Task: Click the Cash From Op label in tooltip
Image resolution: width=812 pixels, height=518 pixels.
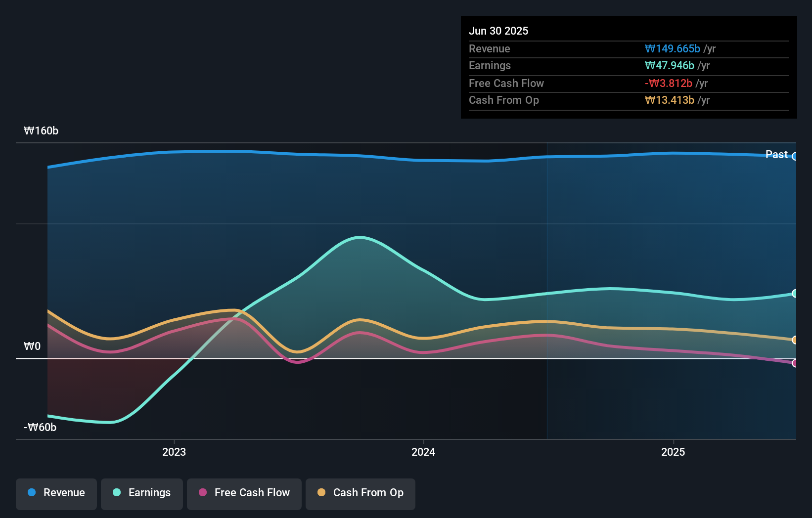Action: click(x=504, y=100)
